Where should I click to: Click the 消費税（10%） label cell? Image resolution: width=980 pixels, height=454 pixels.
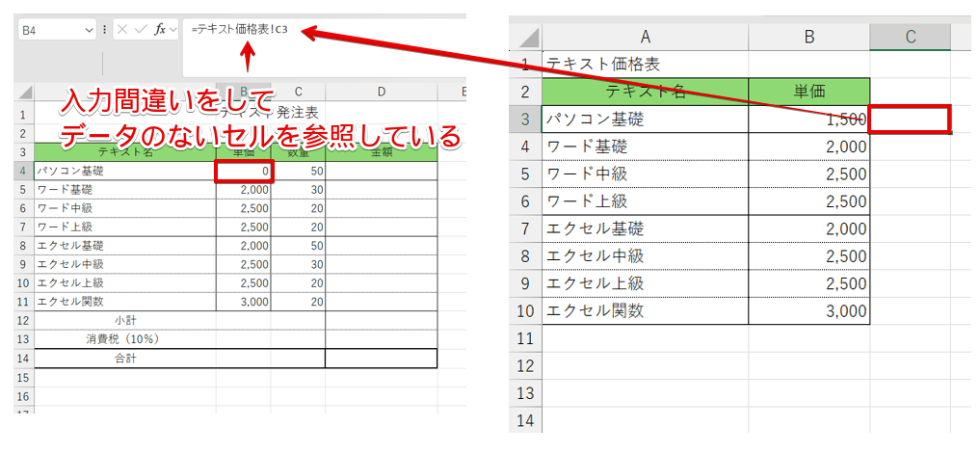[125, 339]
